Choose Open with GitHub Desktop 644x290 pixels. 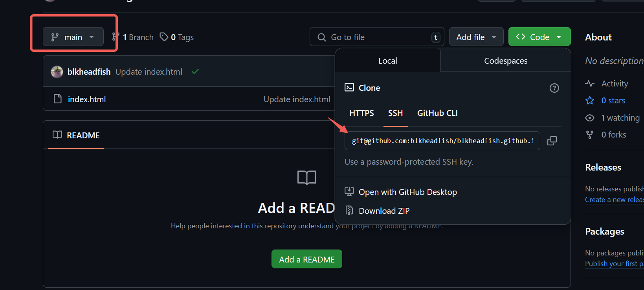408,192
